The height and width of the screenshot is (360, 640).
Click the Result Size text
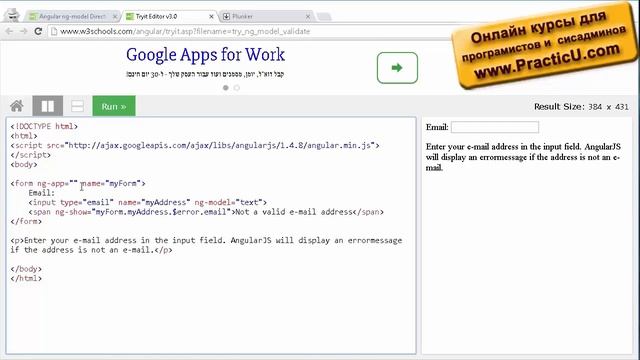pyautogui.click(x=581, y=107)
